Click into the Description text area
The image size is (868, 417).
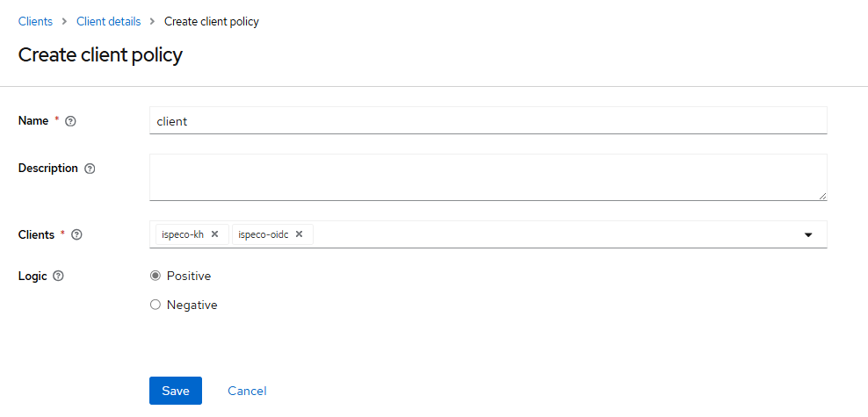click(488, 177)
